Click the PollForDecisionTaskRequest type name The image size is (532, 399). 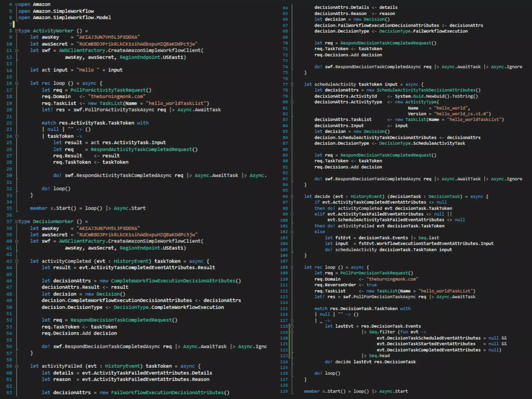[374, 273]
